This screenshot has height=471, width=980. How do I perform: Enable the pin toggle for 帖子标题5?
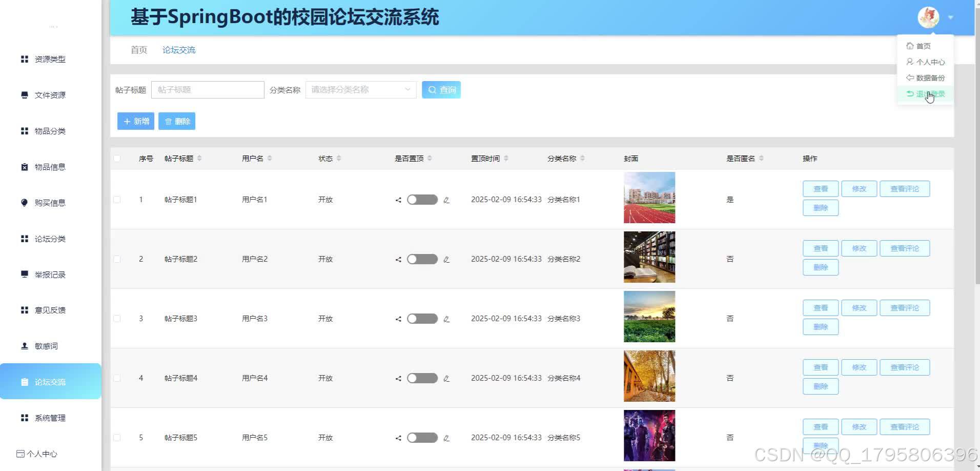coord(421,437)
